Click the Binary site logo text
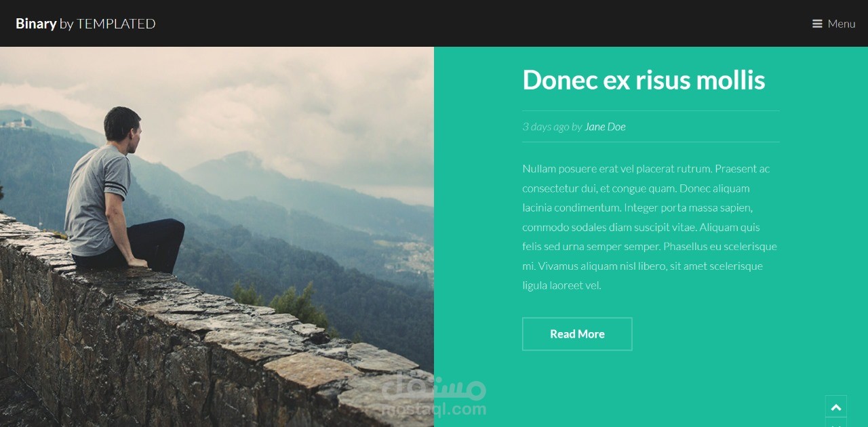 point(36,24)
